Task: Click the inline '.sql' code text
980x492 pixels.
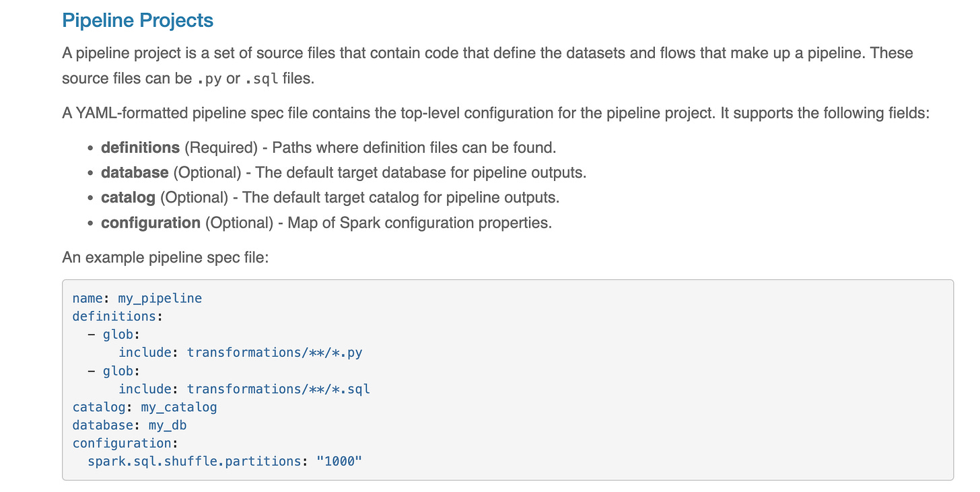Action: [x=261, y=79]
